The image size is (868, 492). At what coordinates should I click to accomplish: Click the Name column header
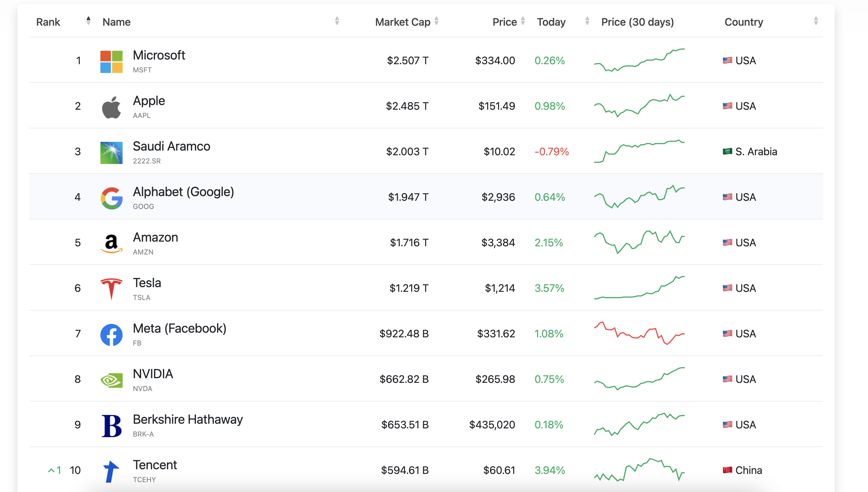click(x=116, y=22)
